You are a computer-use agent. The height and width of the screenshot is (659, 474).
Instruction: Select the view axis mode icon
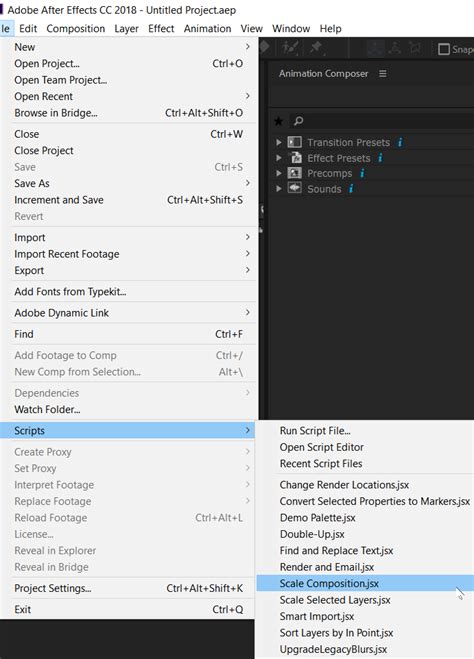[x=415, y=48]
